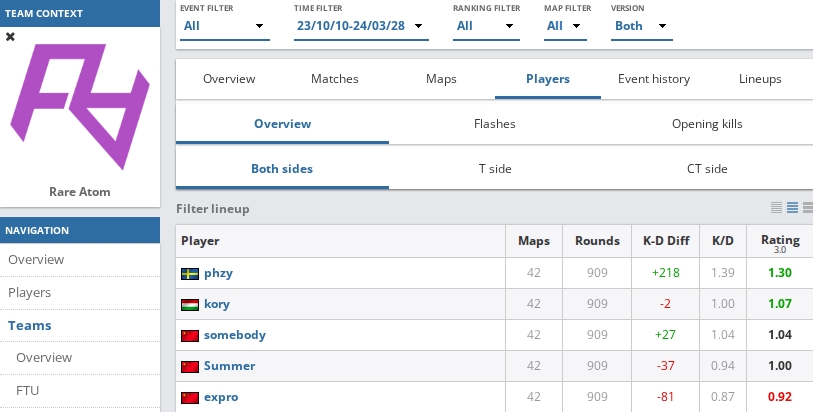Select the Players tab

tap(548, 79)
